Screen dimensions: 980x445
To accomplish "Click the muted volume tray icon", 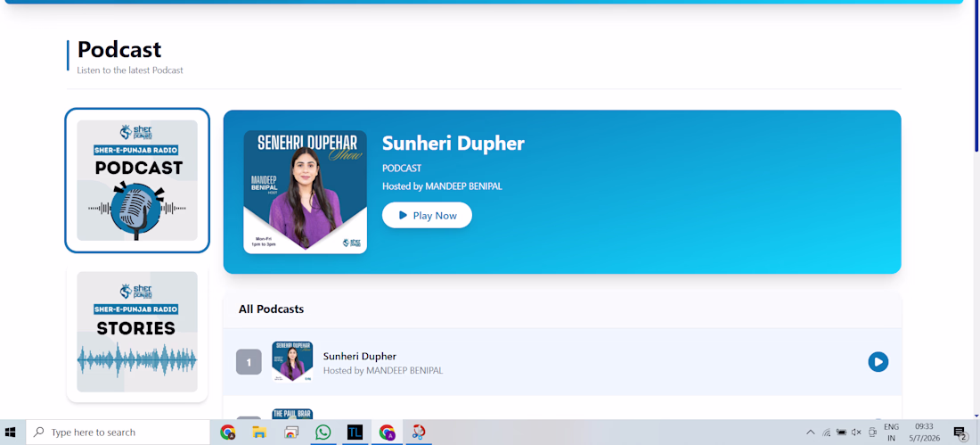I will [x=856, y=432].
